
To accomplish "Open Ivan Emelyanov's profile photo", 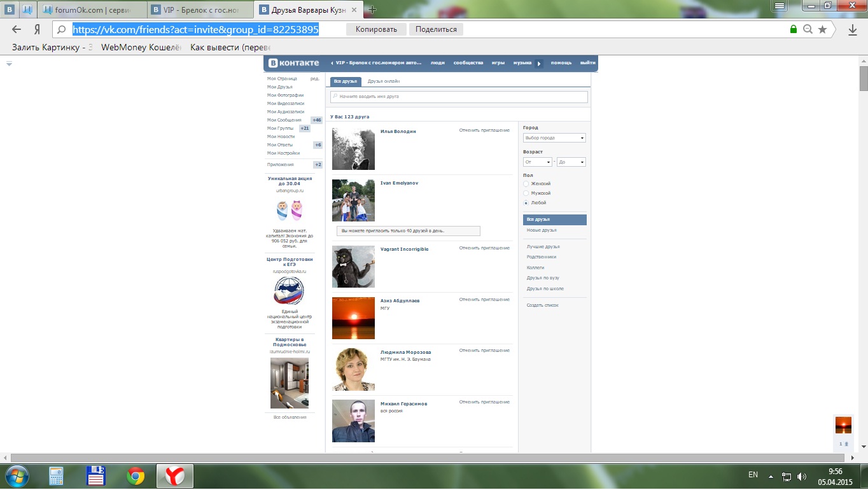I will click(353, 200).
